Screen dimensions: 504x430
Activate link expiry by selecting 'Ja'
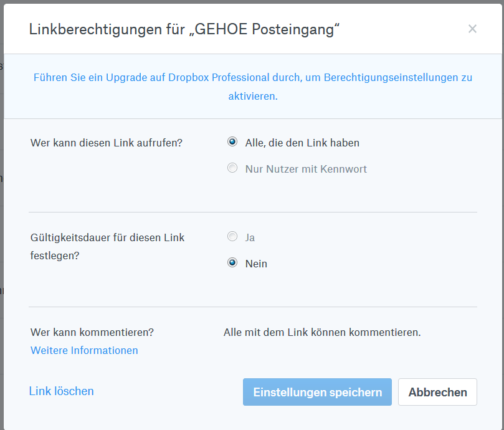(232, 236)
